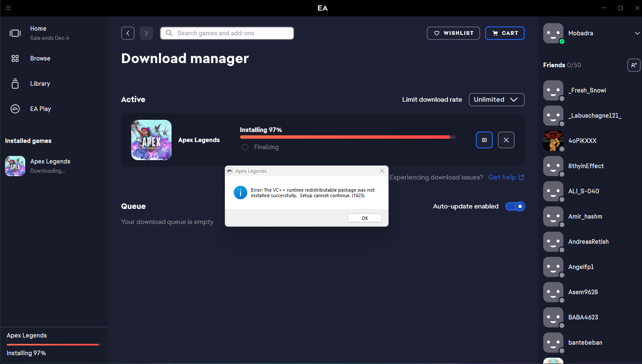The image size is (642, 364).
Task: Click the Amir_hashm avatar icon
Action: click(x=553, y=216)
